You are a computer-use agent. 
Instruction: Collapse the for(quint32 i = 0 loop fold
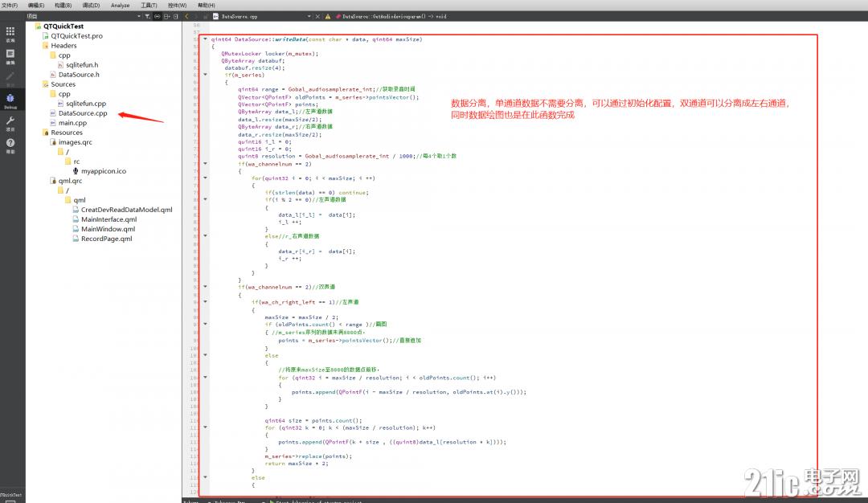206,178
